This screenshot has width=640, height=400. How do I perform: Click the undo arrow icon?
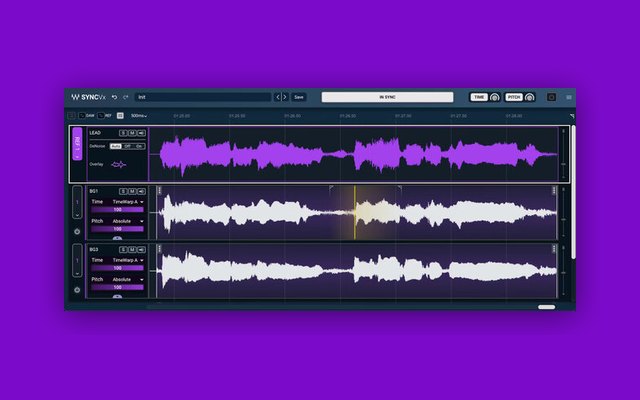(115, 97)
